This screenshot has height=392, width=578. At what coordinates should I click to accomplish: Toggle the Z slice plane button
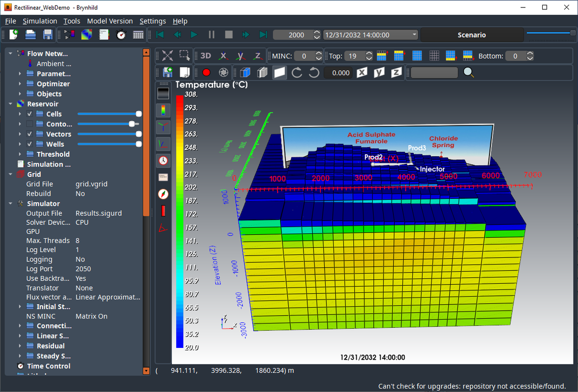pos(396,73)
